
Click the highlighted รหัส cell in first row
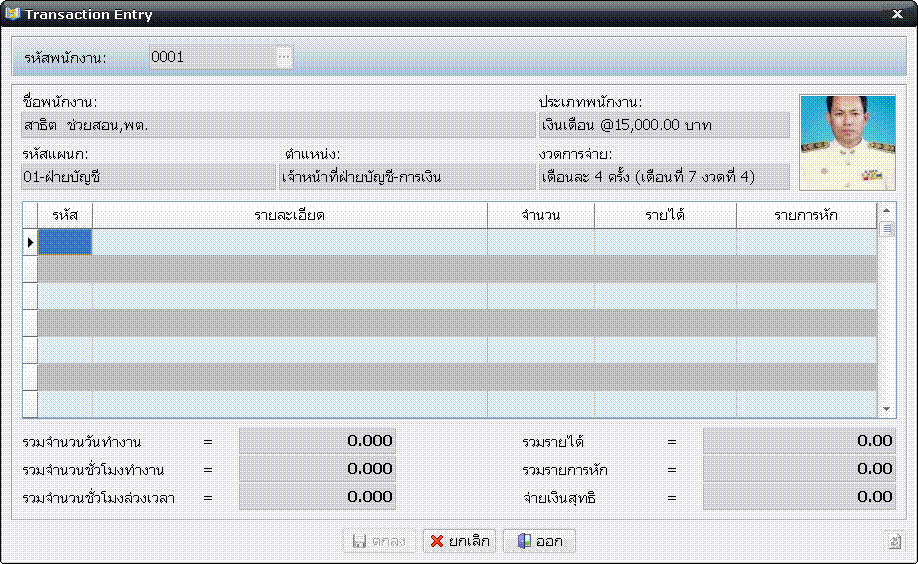click(x=65, y=242)
